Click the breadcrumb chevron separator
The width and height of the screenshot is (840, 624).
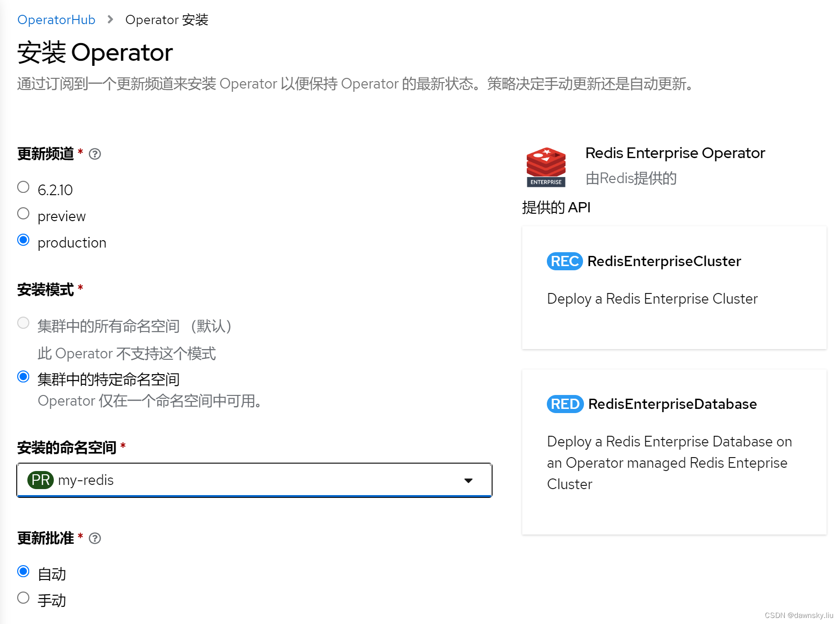click(110, 19)
